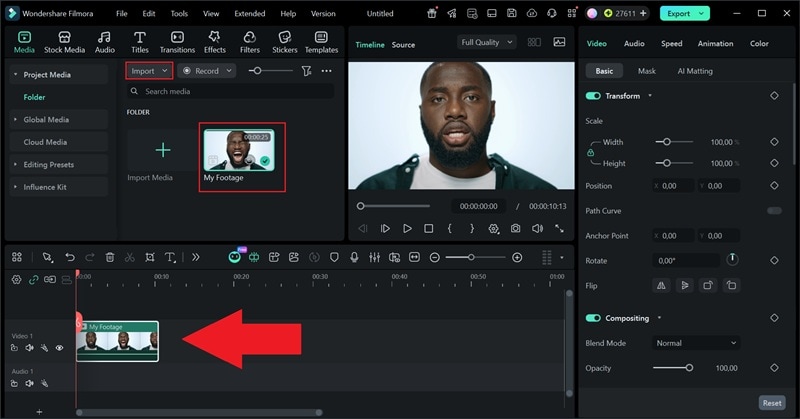Toggle the scale aspect ratio lock

[x=590, y=153]
